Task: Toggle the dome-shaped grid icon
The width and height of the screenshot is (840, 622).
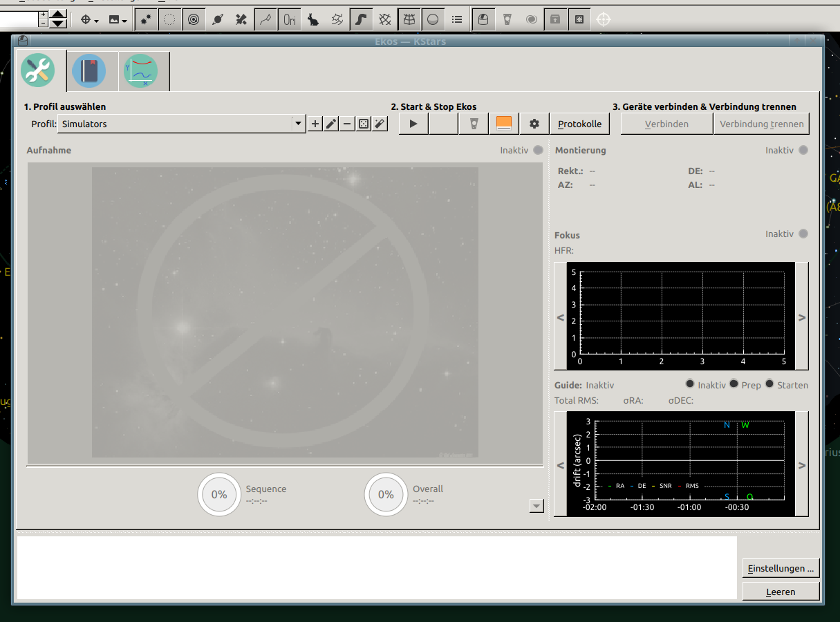Action: coord(409,19)
